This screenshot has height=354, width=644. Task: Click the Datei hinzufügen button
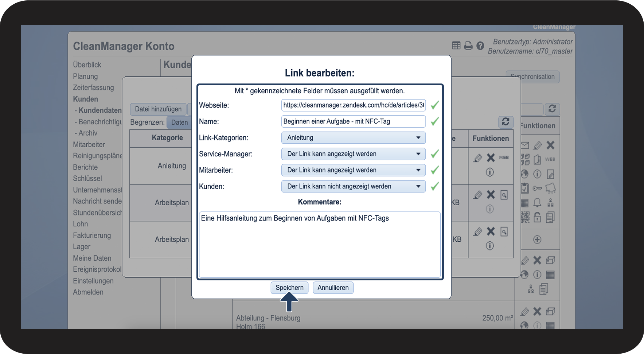pos(158,109)
